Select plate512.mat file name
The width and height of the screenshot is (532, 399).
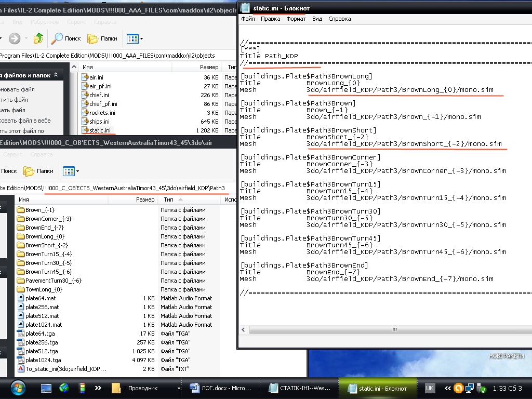click(42, 316)
